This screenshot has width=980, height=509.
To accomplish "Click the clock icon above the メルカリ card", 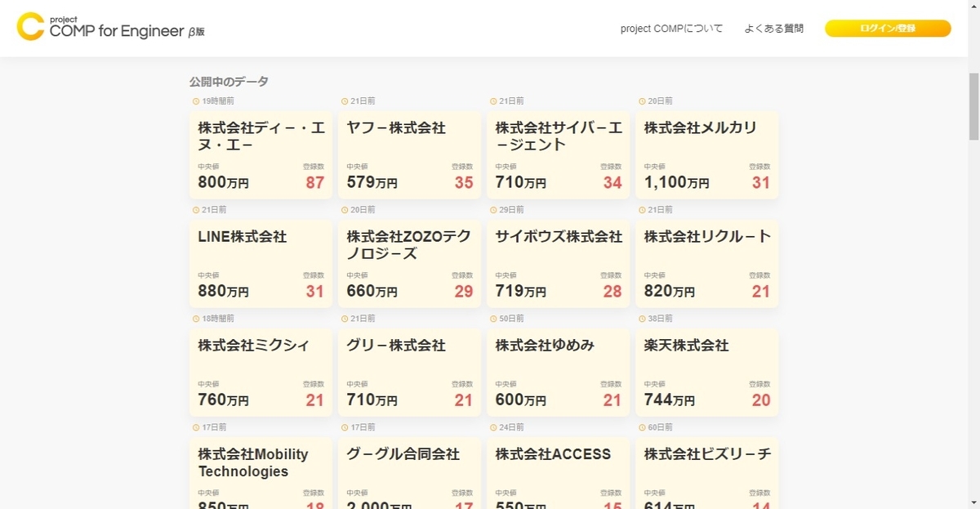I will 642,101.
